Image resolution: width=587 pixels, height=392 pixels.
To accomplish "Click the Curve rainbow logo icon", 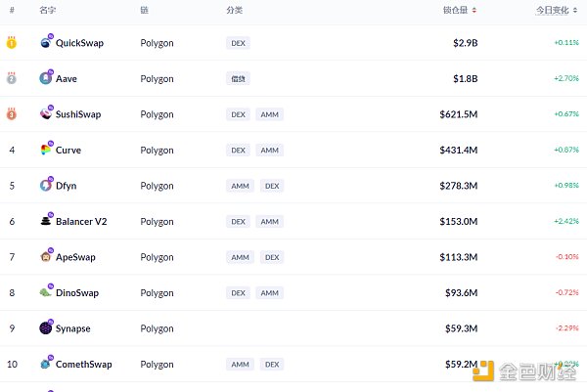I will coord(46,150).
